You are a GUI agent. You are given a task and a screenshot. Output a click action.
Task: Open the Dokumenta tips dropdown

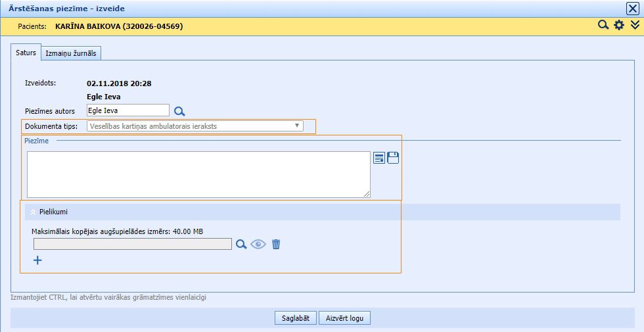pos(195,126)
